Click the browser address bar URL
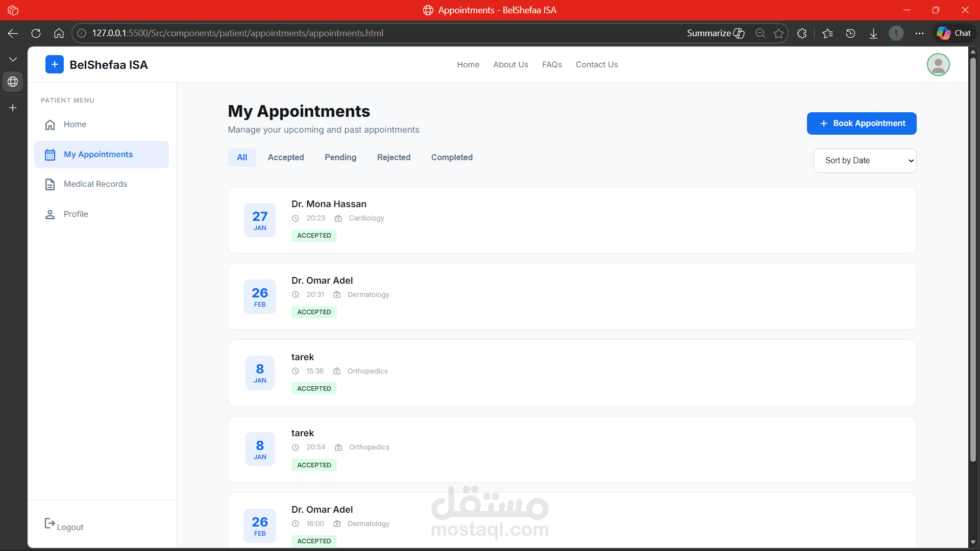The height and width of the screenshot is (551, 980). coord(237,33)
